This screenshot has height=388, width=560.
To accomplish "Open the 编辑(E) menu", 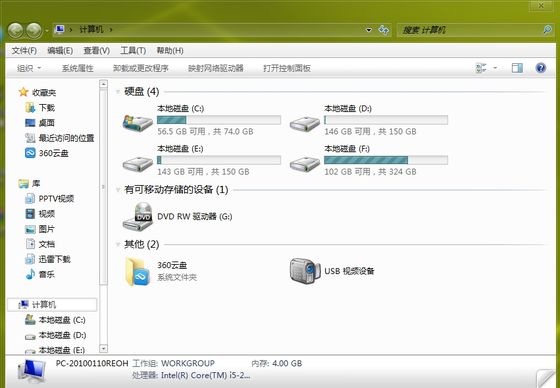I will pyautogui.click(x=60, y=51).
